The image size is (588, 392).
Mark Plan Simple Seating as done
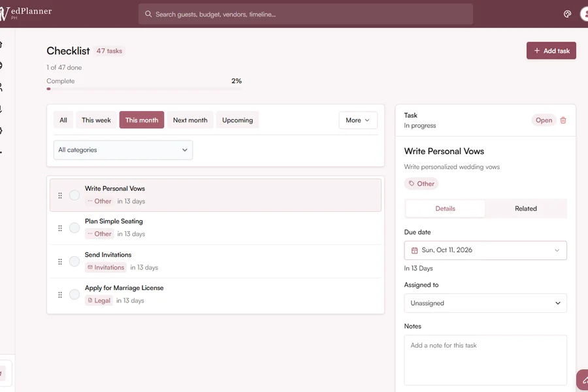pyautogui.click(x=74, y=228)
